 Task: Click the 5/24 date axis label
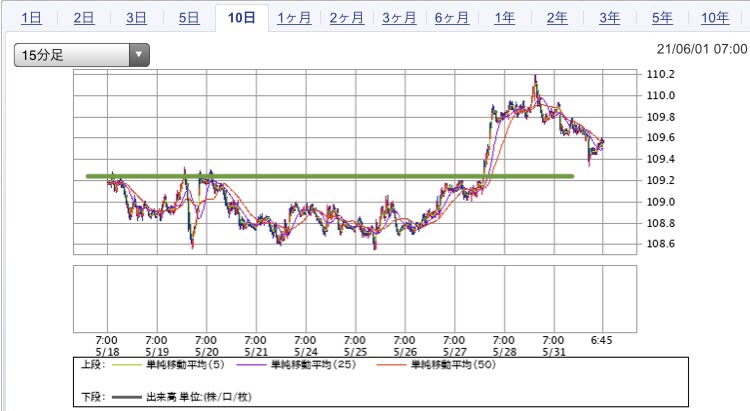tap(306, 352)
